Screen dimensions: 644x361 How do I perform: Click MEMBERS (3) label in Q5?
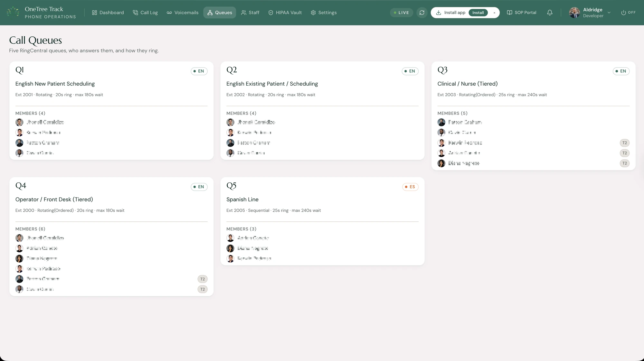[241, 229]
